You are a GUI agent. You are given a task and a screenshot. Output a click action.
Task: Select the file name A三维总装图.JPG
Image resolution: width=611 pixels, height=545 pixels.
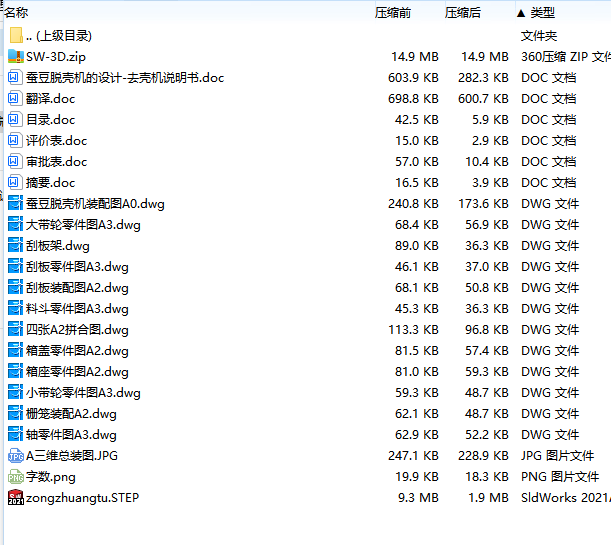72,456
